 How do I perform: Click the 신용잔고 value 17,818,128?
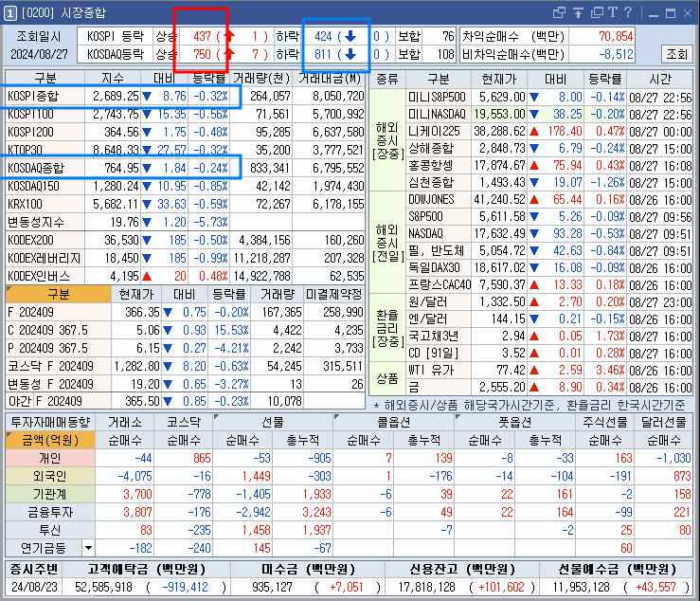[x=427, y=587]
